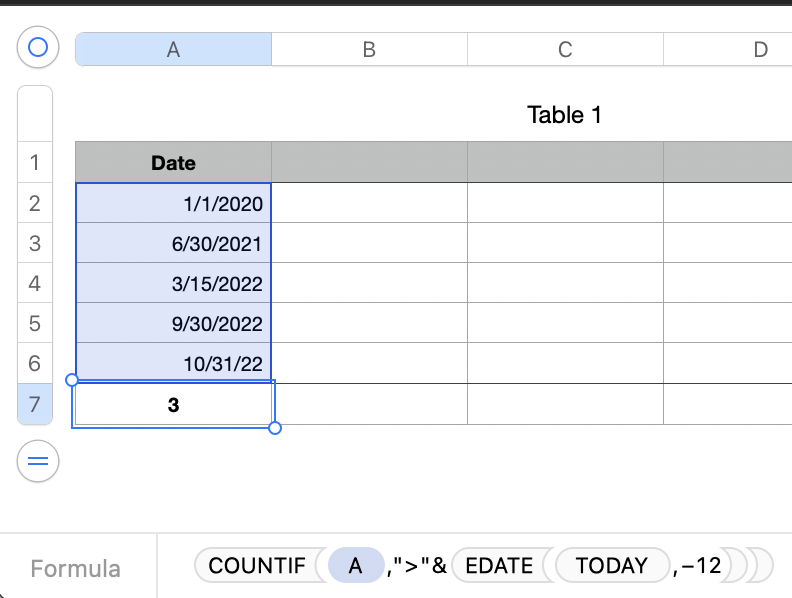Select column A header
The image size is (792, 598).
point(173,49)
